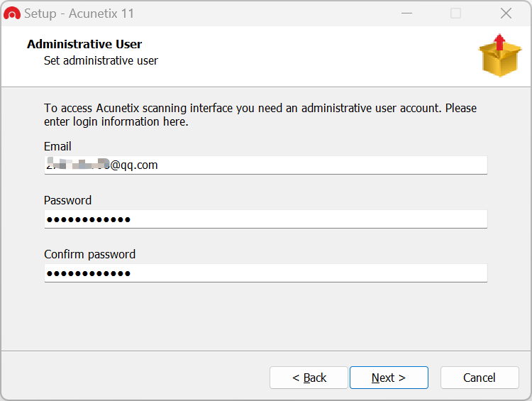Close the Setup - Acunetix 11 window

[506, 13]
